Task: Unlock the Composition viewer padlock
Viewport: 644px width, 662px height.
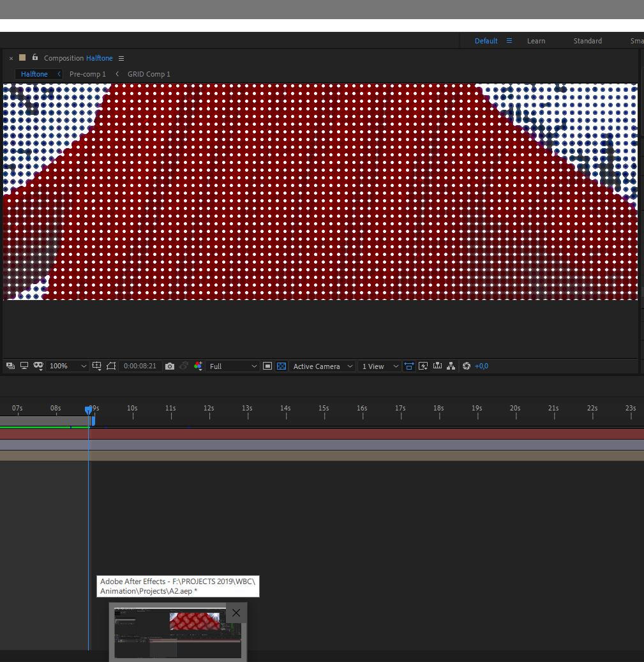Action: [x=34, y=58]
